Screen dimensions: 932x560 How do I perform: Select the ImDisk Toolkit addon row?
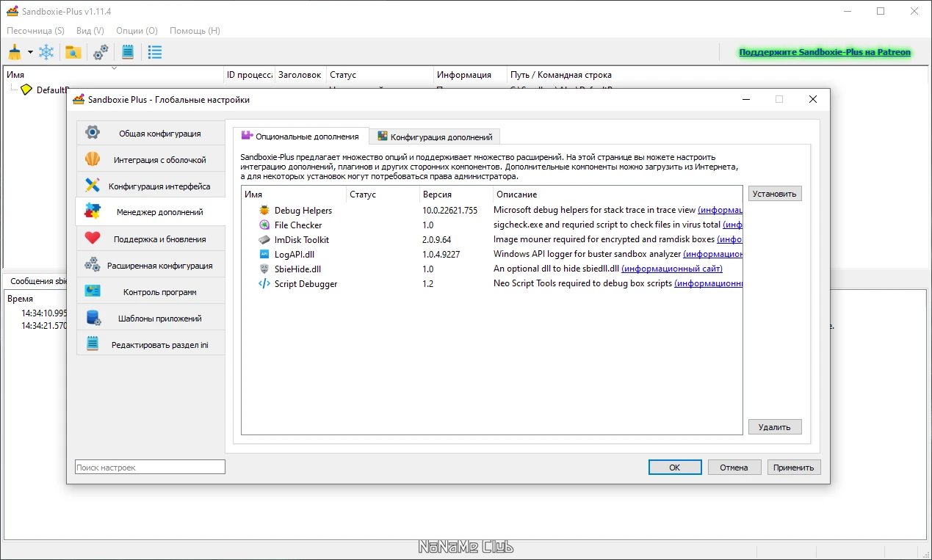point(492,240)
